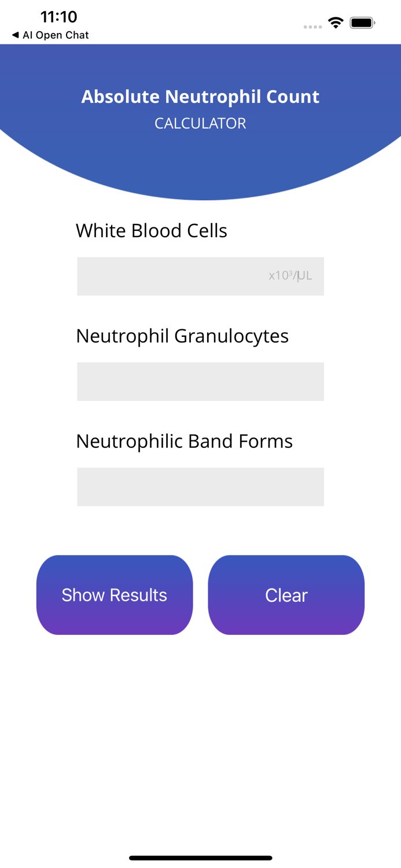
Task: Click the x10³/µL unit hint in the field
Action: click(289, 276)
